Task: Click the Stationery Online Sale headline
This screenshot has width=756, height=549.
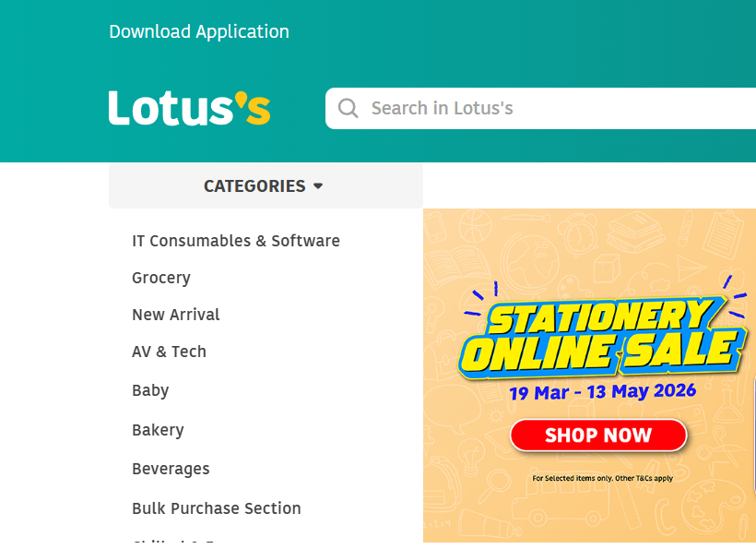Action: [x=602, y=338]
